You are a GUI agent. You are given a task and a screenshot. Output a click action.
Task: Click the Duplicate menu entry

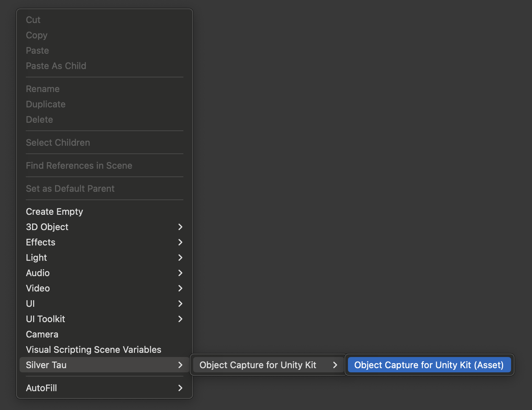105,104
